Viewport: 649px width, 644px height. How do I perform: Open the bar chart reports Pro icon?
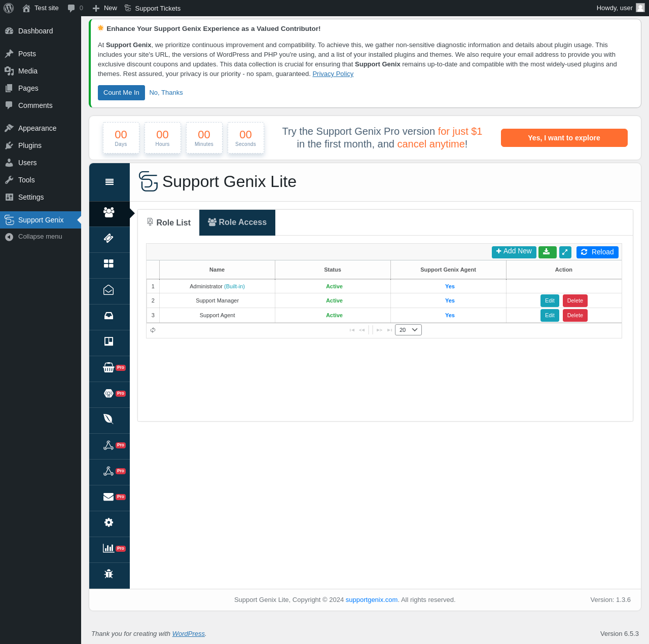click(x=109, y=548)
